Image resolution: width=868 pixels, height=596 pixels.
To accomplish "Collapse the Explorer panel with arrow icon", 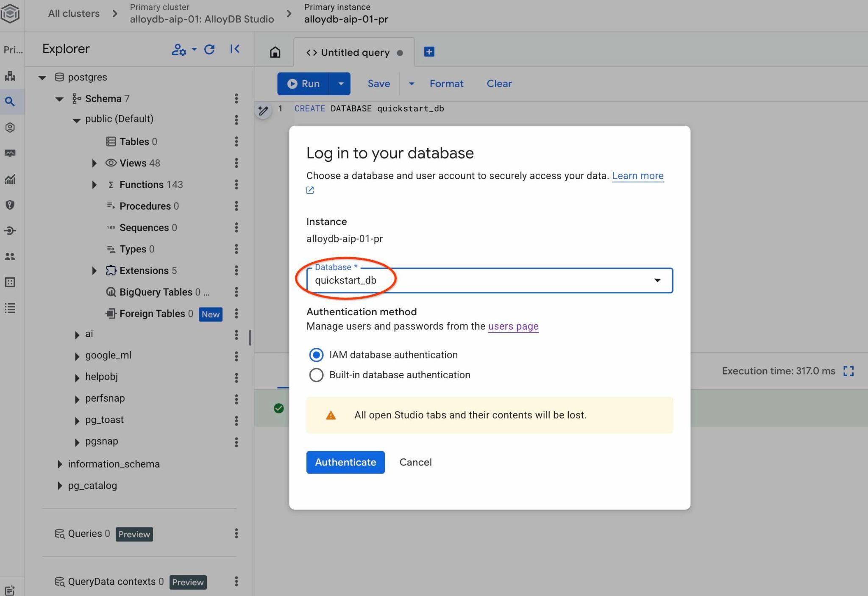I will (x=235, y=49).
